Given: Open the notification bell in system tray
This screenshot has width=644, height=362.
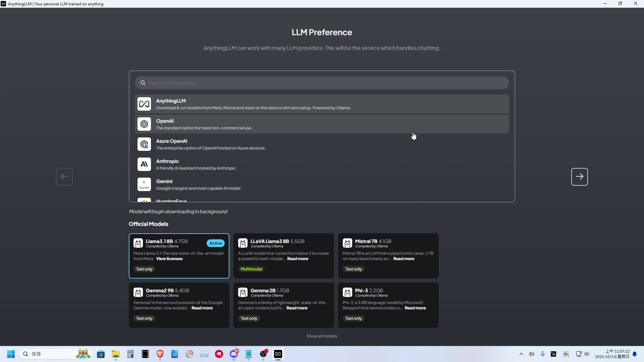Looking at the screenshot, I should pyautogui.click(x=635, y=354).
